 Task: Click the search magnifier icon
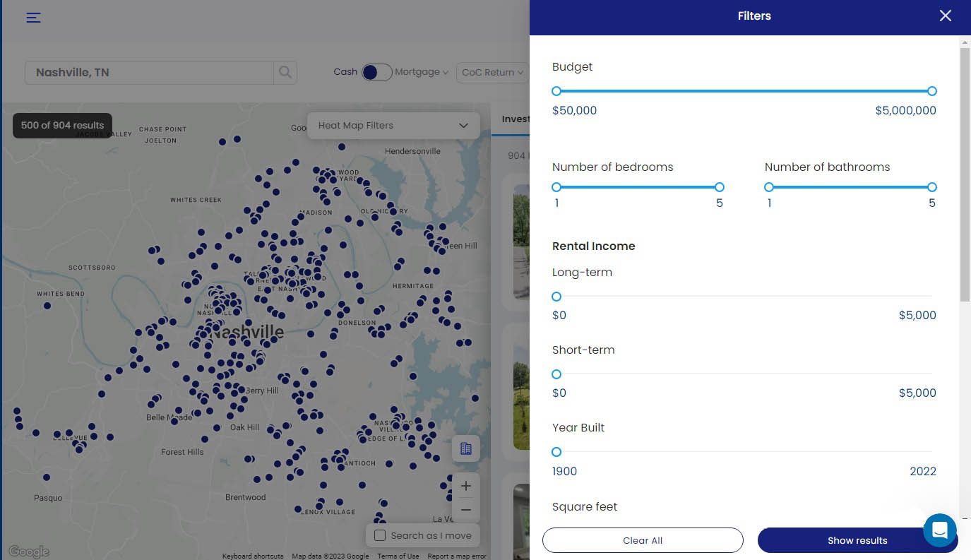pos(285,72)
